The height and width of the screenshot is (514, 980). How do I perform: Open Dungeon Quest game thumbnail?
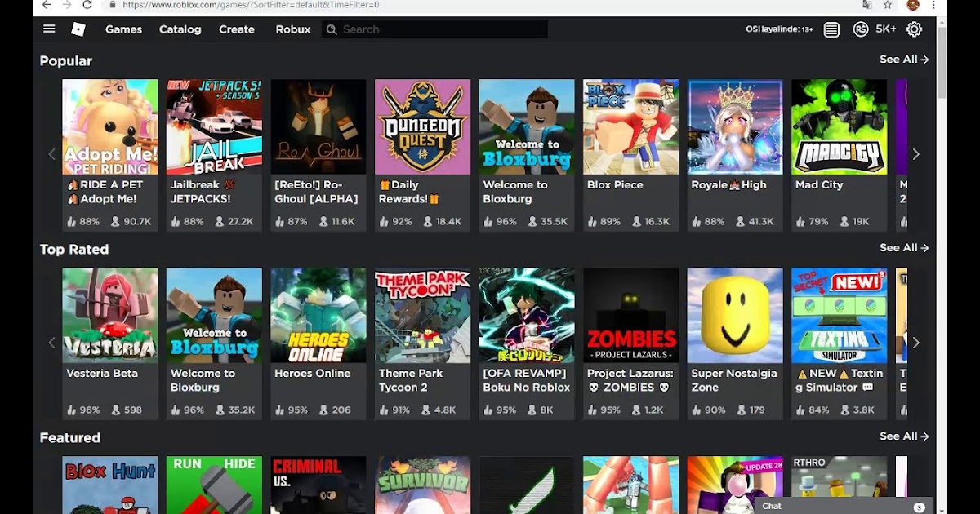422,126
